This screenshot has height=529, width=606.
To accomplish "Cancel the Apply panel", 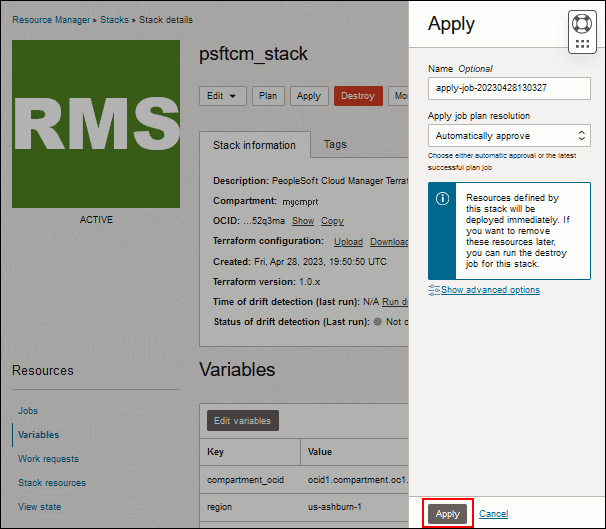I will click(x=494, y=514).
